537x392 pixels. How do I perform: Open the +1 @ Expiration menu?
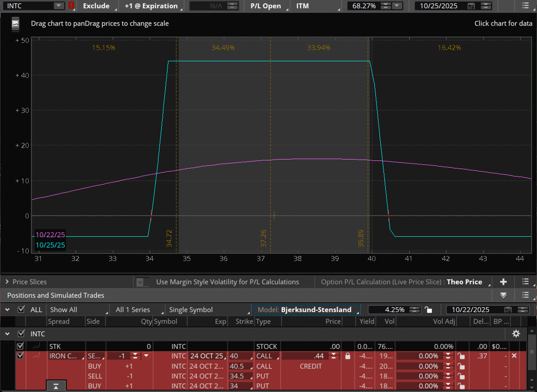click(x=152, y=6)
